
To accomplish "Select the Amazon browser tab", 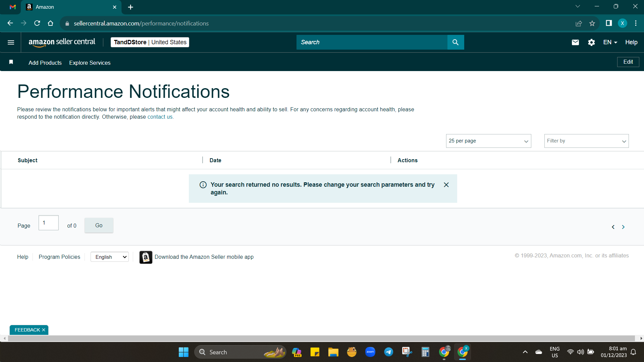I will pos(71,7).
